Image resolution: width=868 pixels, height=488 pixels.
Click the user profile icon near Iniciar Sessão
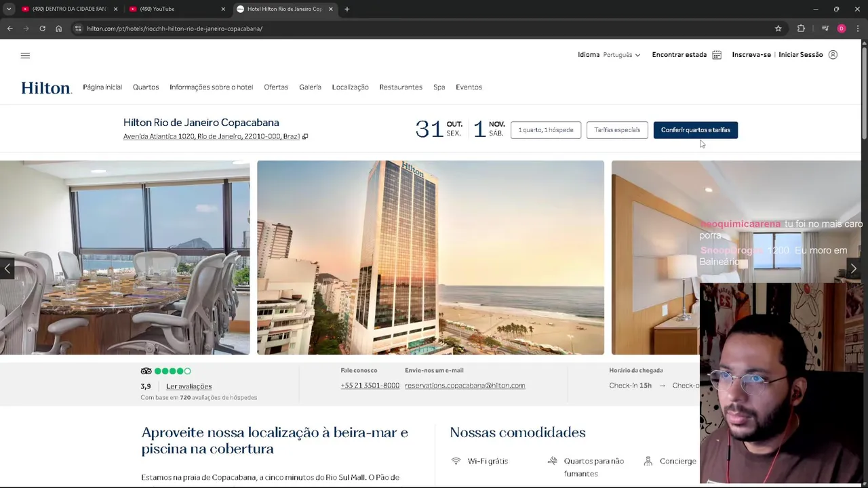833,55
